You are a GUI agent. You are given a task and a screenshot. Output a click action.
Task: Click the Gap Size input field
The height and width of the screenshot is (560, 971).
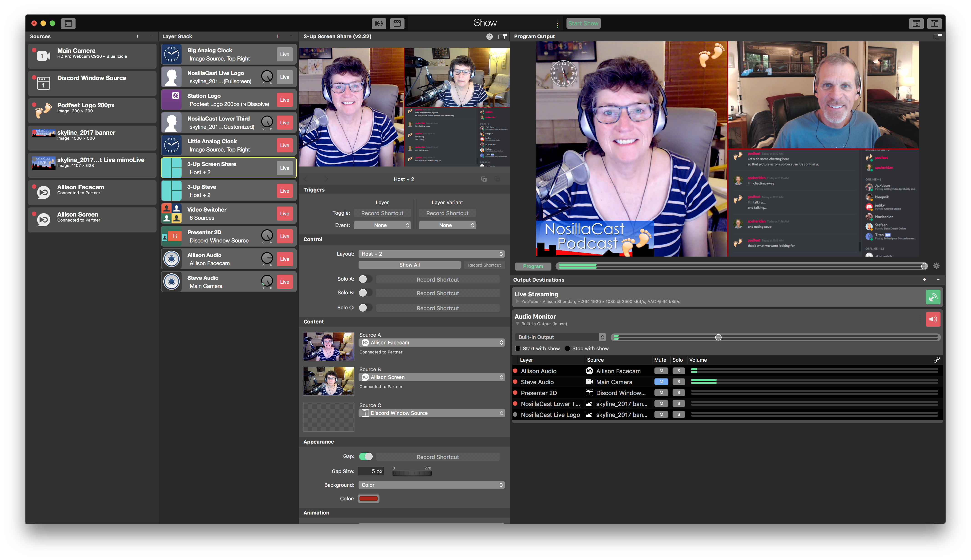click(x=371, y=471)
